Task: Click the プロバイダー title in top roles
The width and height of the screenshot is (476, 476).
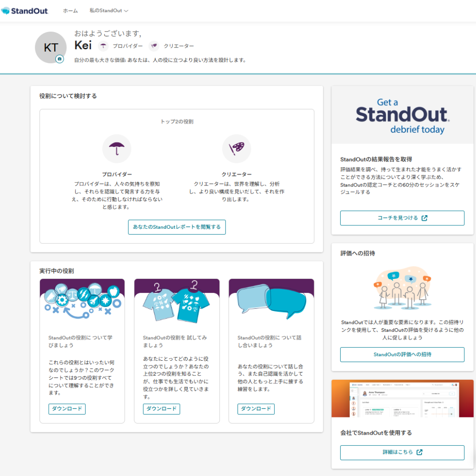Action: 117,174
